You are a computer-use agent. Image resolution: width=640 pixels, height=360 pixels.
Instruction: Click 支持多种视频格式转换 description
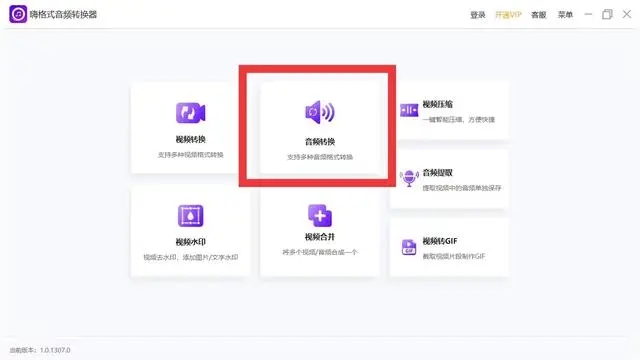click(x=191, y=155)
